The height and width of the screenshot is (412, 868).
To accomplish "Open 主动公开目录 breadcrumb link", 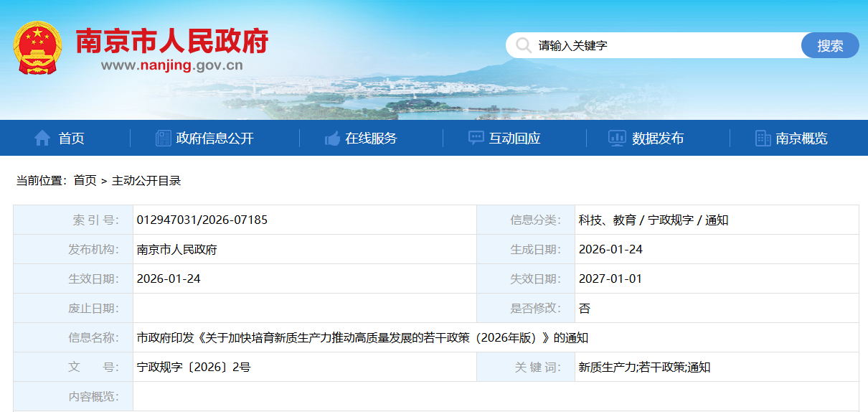I will pyautogui.click(x=146, y=181).
